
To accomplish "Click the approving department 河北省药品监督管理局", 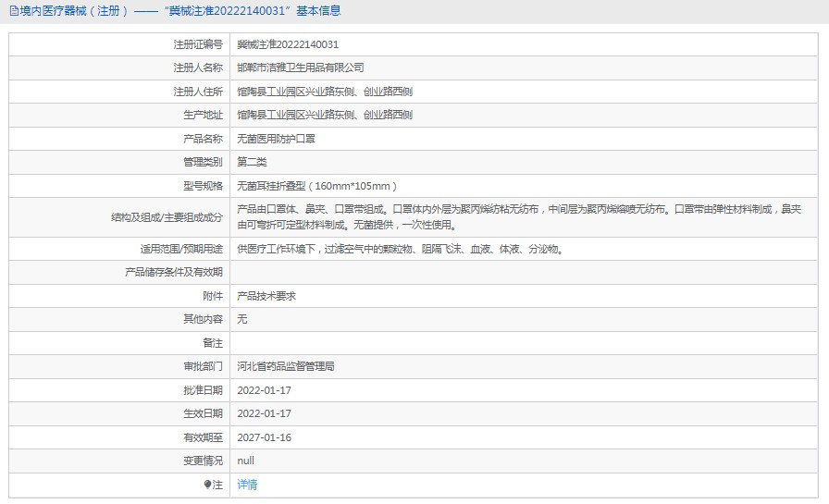I will point(286,366).
